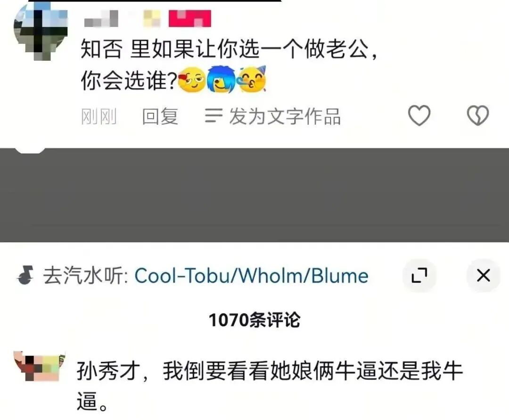This screenshot has width=509, height=420.
Task: Tap the blurred username at top
Action: 101,18
